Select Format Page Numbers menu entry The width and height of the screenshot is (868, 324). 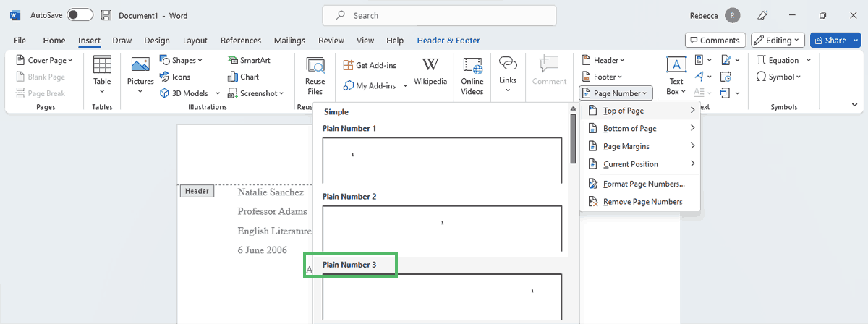pos(643,184)
